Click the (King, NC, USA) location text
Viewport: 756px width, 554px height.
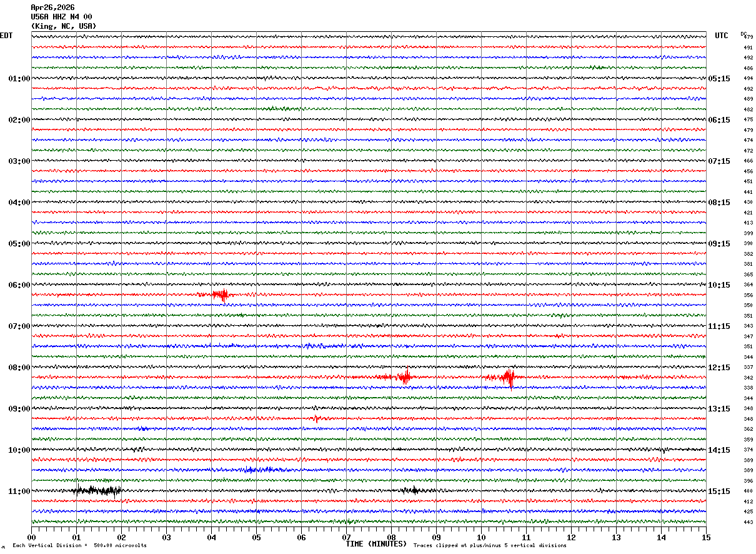click(x=64, y=26)
